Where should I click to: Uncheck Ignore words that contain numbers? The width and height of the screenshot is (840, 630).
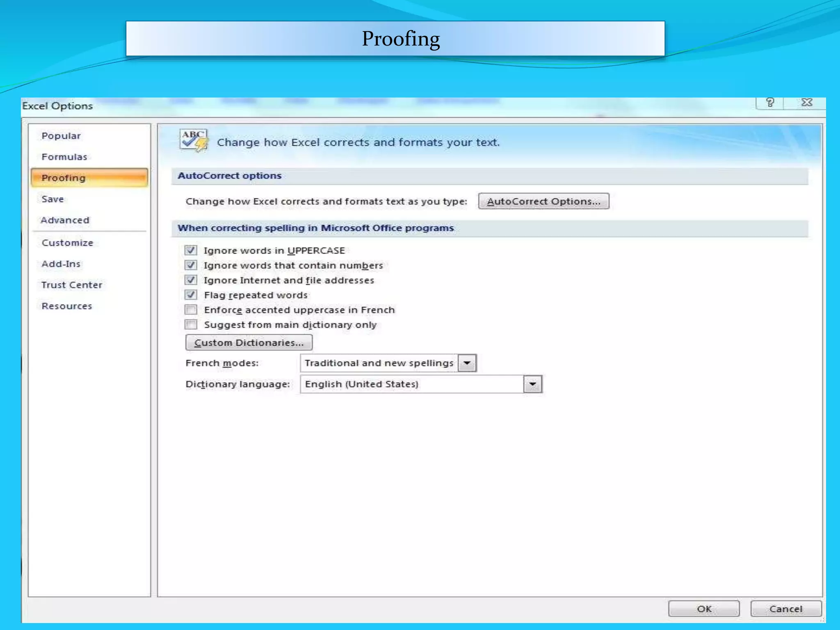[191, 265]
